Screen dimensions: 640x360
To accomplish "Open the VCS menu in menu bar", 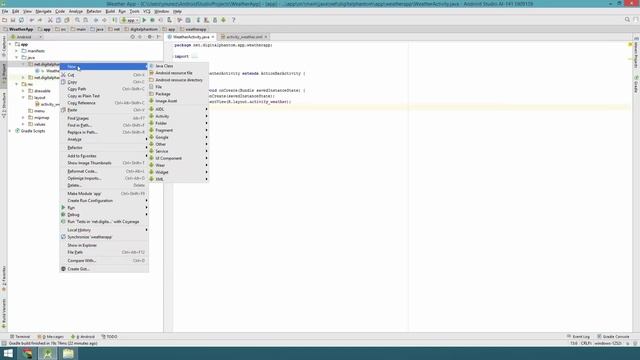I will [147, 11].
